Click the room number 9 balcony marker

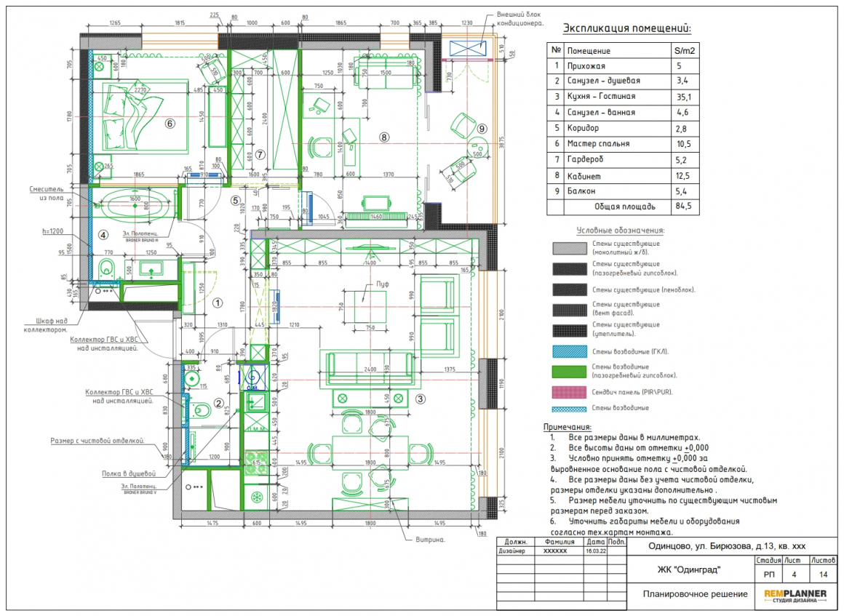point(482,129)
